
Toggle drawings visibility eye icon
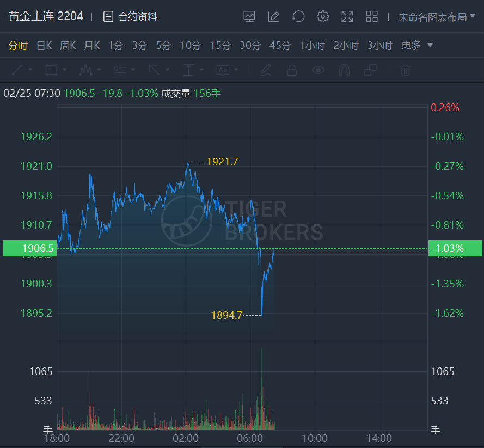[x=318, y=70]
